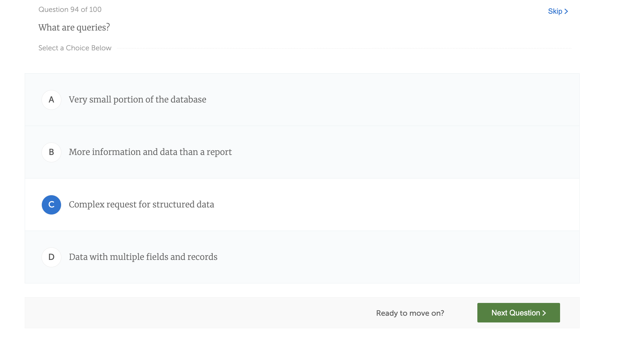Select answer circle B
Viewport: 644px width, 349px height.
51,152
